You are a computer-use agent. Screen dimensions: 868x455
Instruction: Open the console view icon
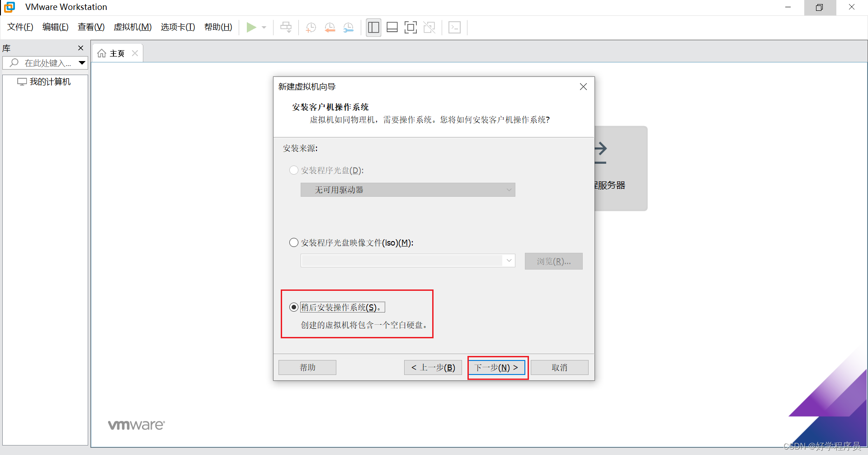454,28
